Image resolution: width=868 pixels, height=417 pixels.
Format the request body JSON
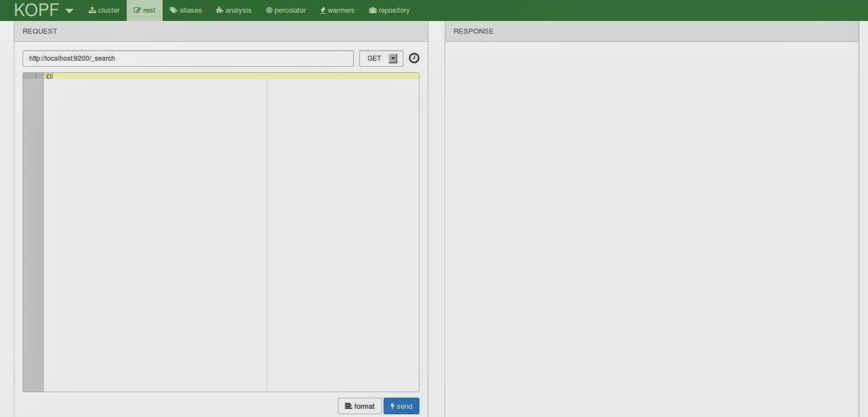pyautogui.click(x=360, y=406)
